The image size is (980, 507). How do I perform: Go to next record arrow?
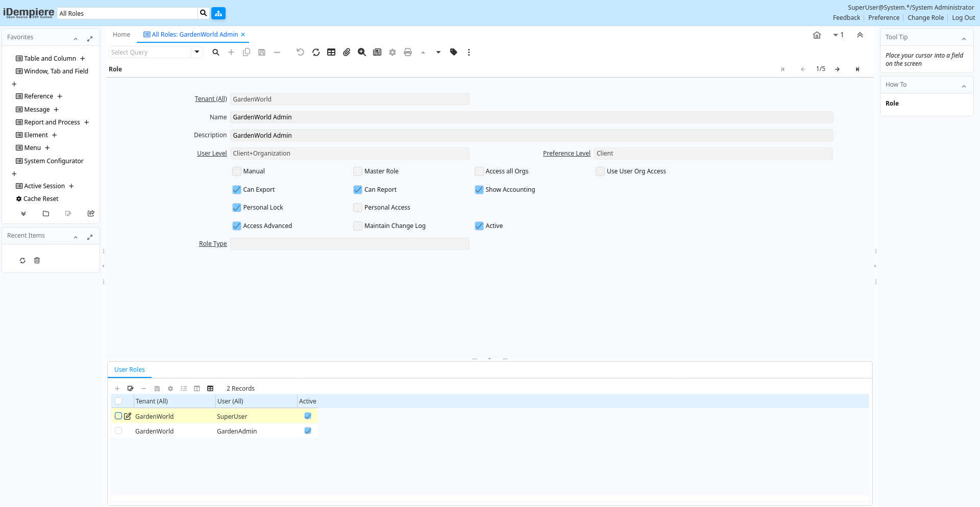point(837,69)
